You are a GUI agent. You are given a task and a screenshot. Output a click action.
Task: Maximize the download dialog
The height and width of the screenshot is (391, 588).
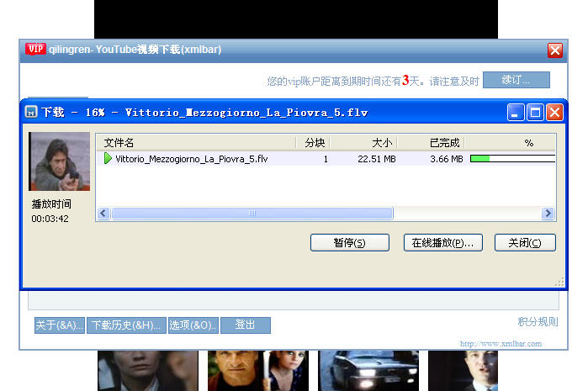[535, 112]
